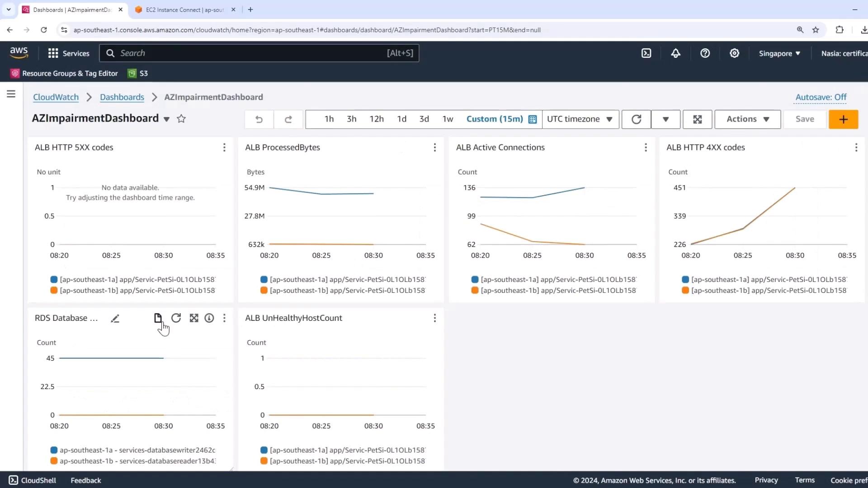Select the 1d time range

pos(402,119)
